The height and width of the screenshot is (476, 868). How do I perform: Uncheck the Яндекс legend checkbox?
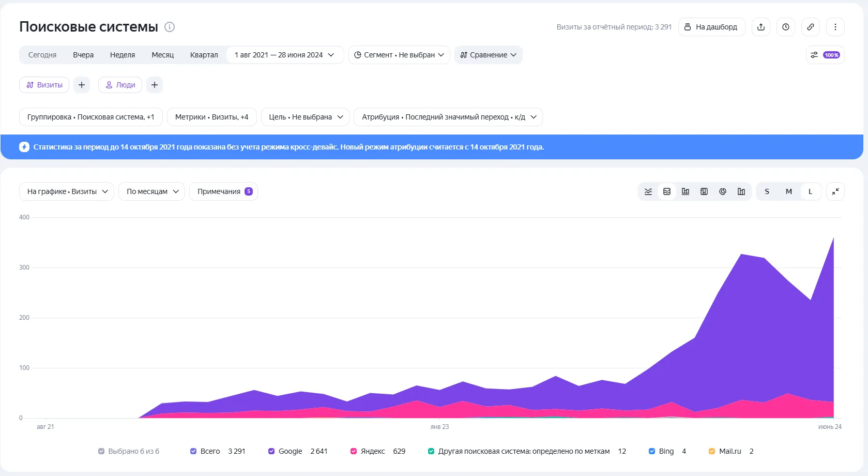pos(354,451)
